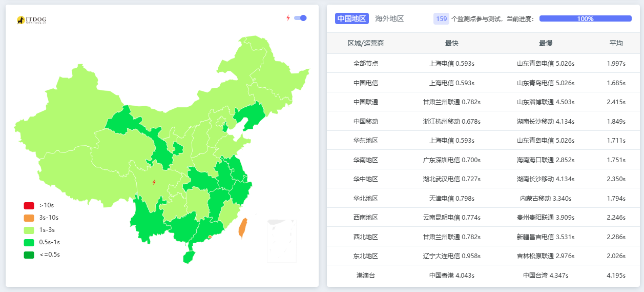Click the 最快 column header
This screenshot has height=292, width=644.
pyautogui.click(x=451, y=44)
